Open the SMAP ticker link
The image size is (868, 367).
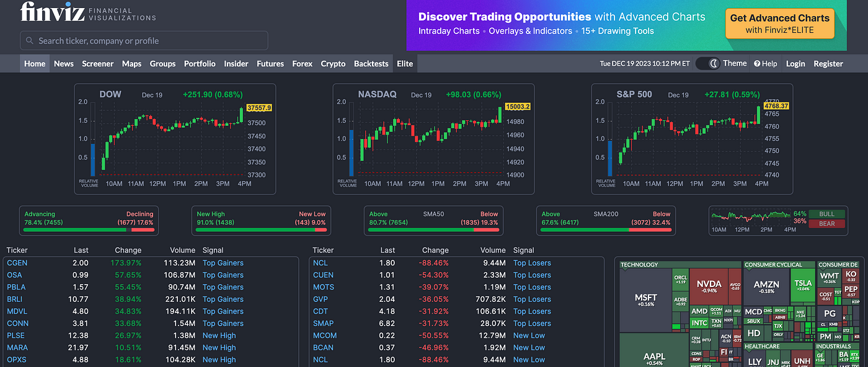[323, 323]
